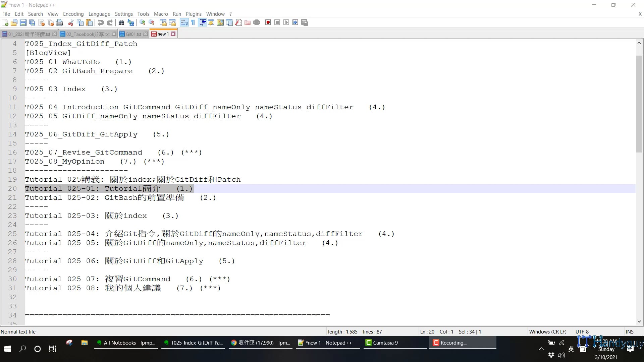Screen dimensions: 644x362
Task: Open the Plugins menu
Action: point(194,14)
